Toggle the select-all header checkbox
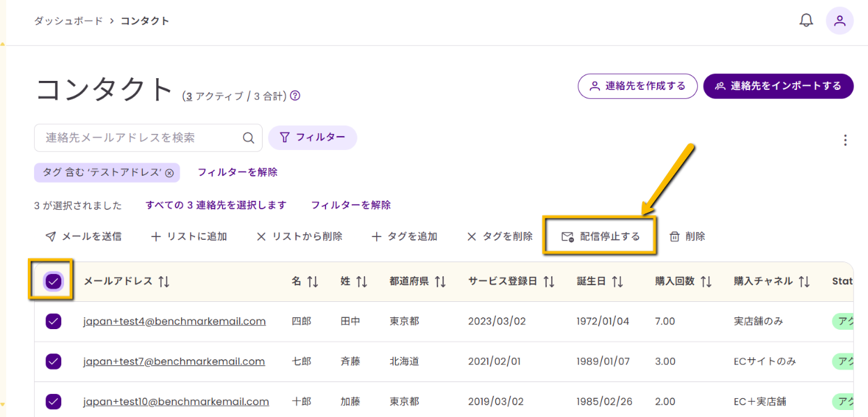Image resolution: width=868 pixels, height=417 pixels. (x=54, y=282)
